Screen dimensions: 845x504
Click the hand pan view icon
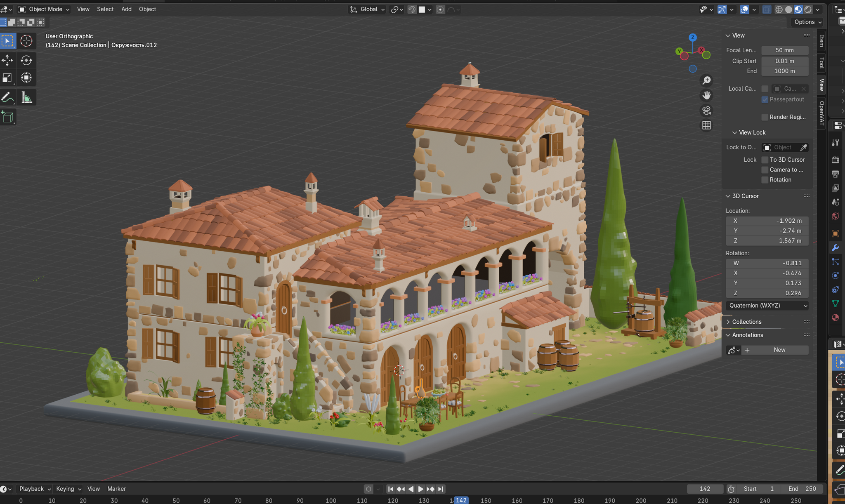click(x=706, y=95)
